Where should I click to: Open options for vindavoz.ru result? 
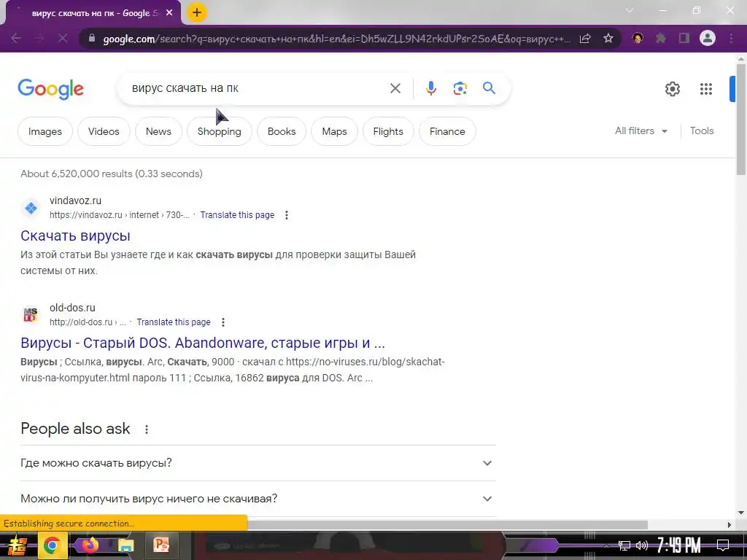(x=286, y=215)
